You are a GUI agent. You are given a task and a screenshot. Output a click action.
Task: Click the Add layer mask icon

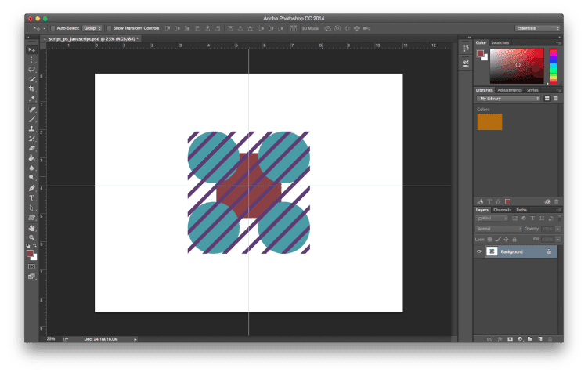(x=510, y=339)
